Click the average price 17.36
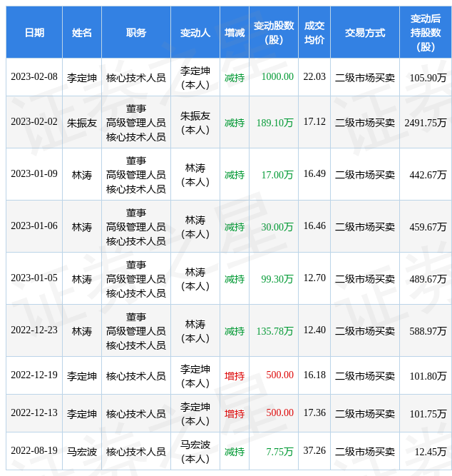 (x=314, y=413)
